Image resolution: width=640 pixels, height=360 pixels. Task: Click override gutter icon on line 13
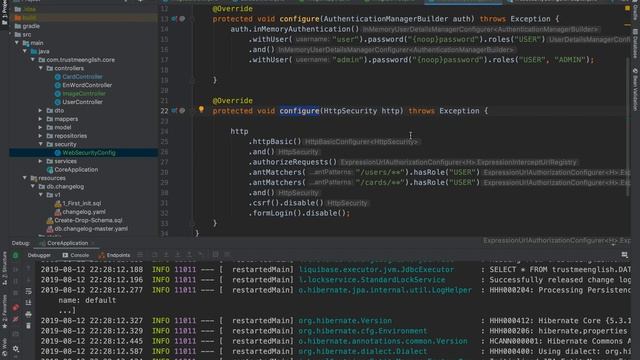pyautogui.click(x=174, y=19)
